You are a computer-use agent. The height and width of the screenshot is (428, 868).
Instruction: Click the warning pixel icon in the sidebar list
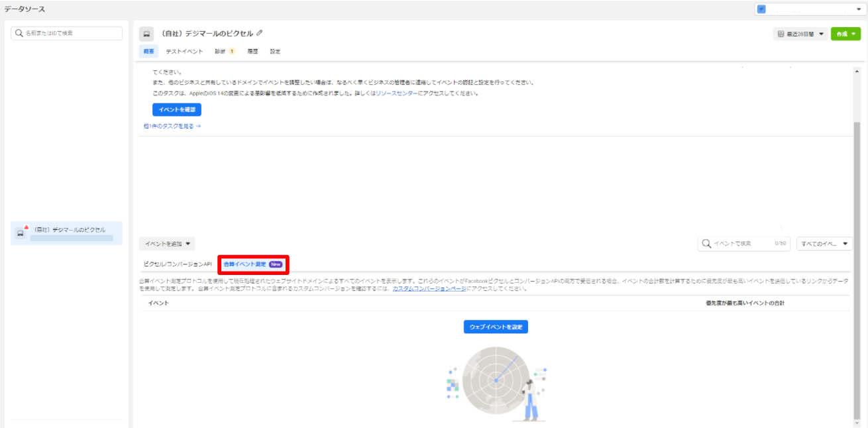tap(21, 233)
